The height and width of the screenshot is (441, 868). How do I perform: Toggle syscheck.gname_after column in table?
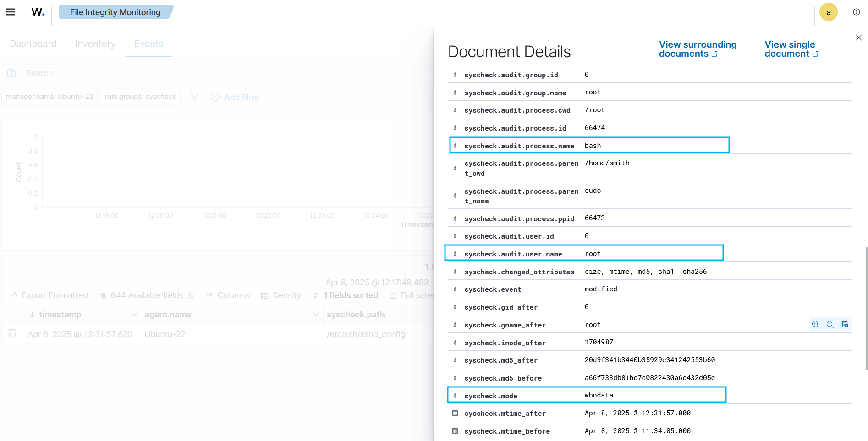[x=845, y=325]
